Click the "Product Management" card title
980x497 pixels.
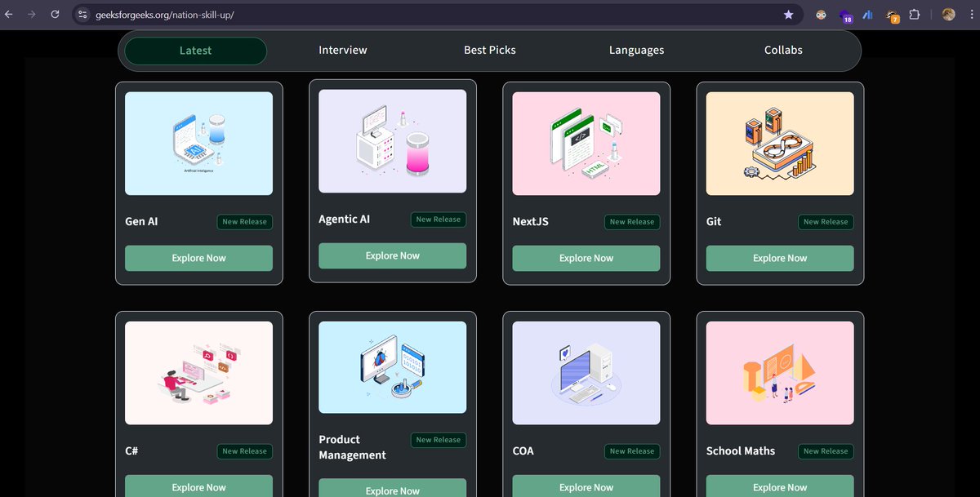pos(353,447)
